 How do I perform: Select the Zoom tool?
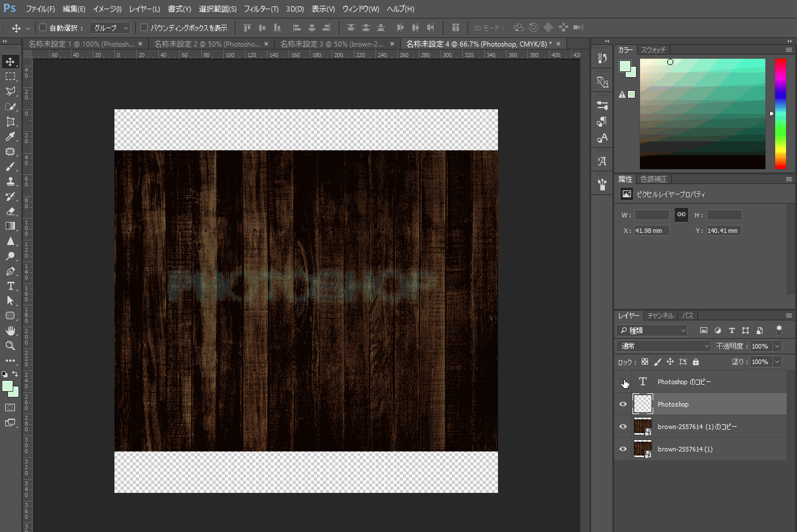[x=10, y=346]
